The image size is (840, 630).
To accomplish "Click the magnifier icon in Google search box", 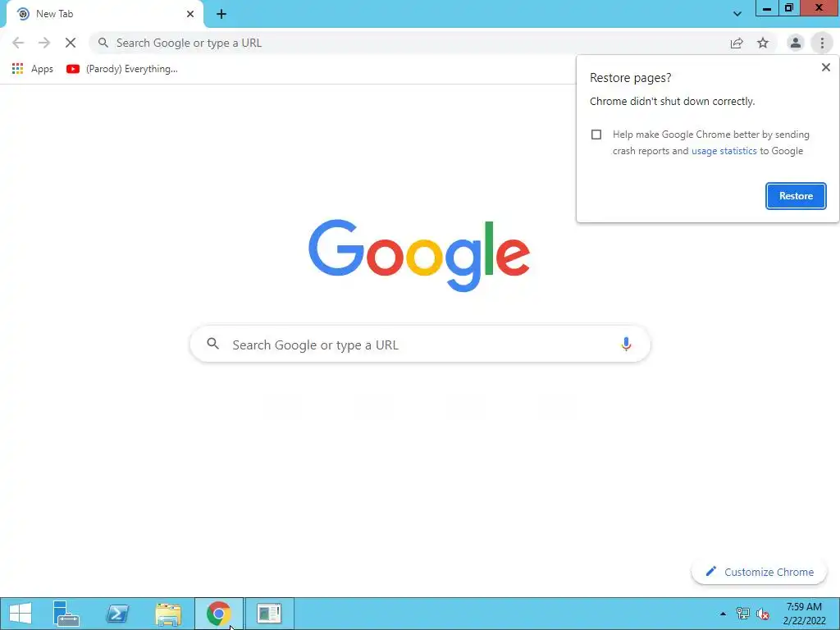I will click(213, 344).
